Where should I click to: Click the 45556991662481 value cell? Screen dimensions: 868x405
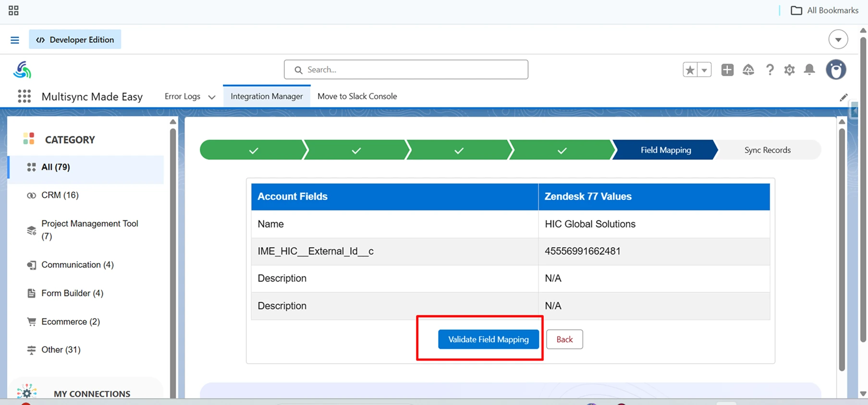coord(654,251)
